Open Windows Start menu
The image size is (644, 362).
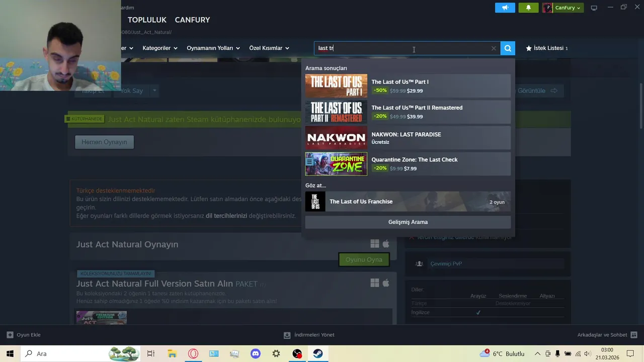coord(10,353)
